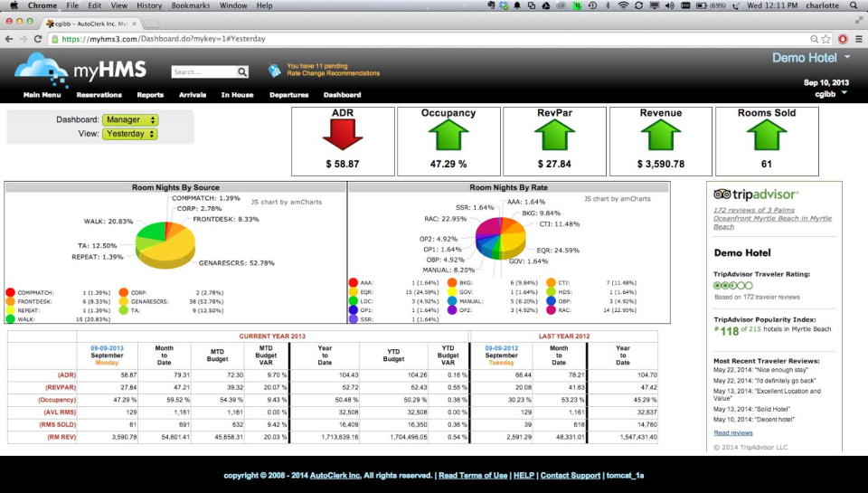Click the Read reviews link

733,432
